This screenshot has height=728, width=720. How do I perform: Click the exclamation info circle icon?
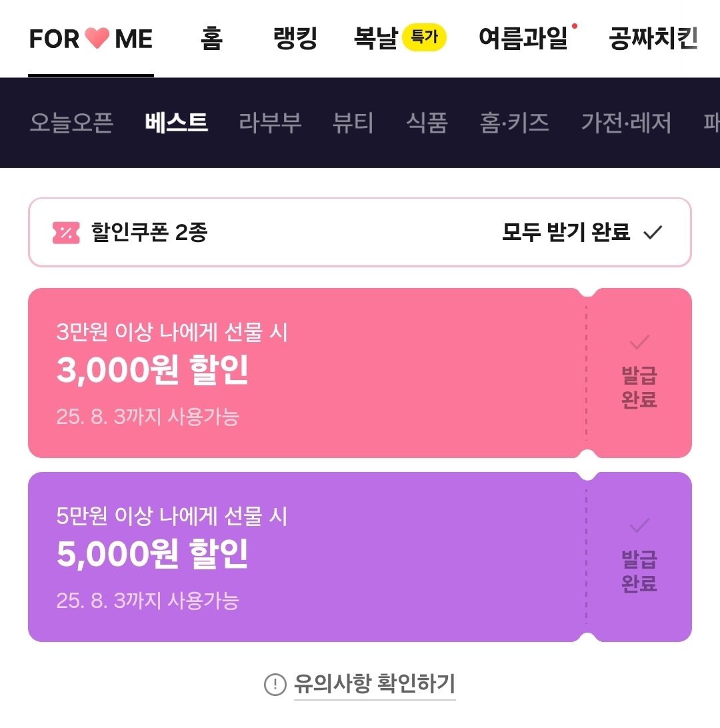tap(275, 685)
